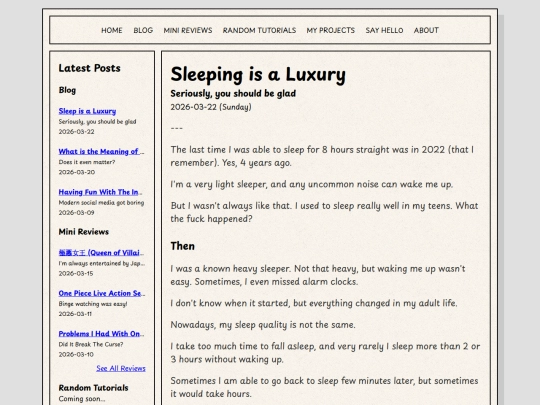
Task: Click the line 'Nowadays, my sleep quality is not the same.'
Action: [x=263, y=325]
